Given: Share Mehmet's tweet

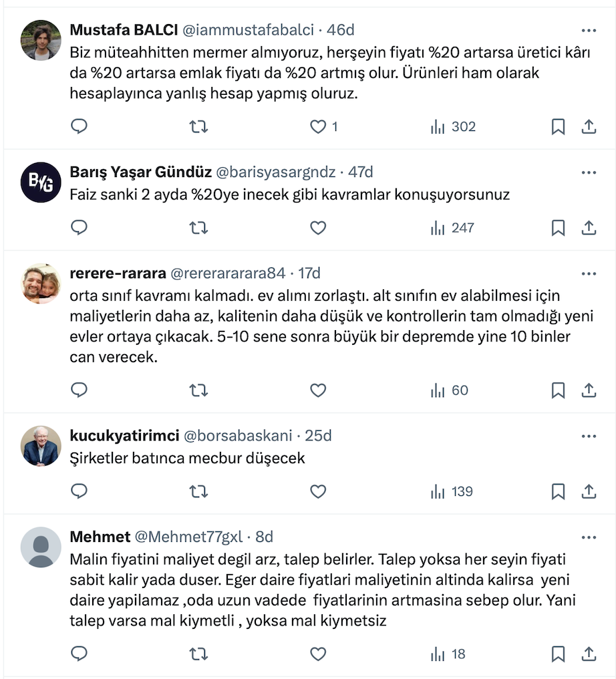Looking at the screenshot, I should (x=589, y=654).
